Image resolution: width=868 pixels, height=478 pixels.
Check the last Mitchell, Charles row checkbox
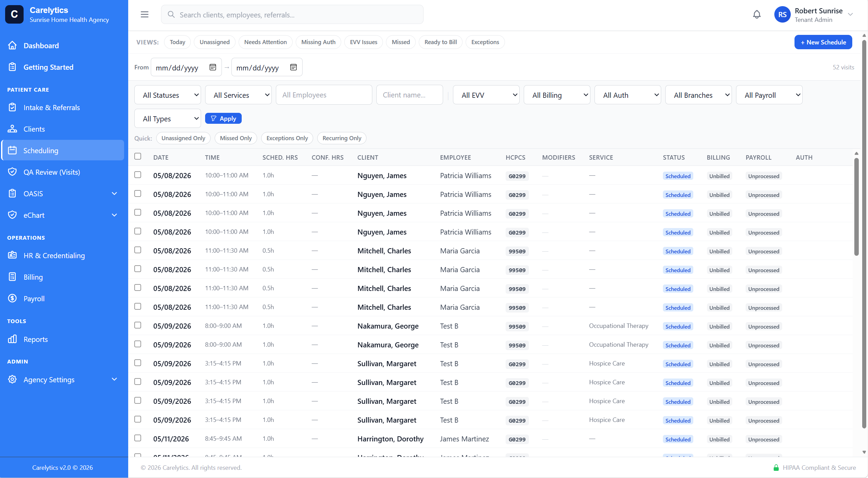click(138, 306)
